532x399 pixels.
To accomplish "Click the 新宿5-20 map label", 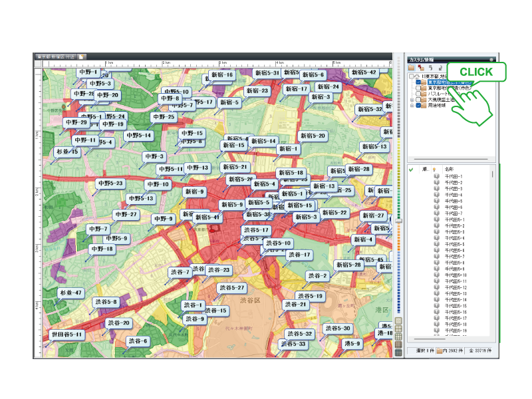I will [x=313, y=136].
